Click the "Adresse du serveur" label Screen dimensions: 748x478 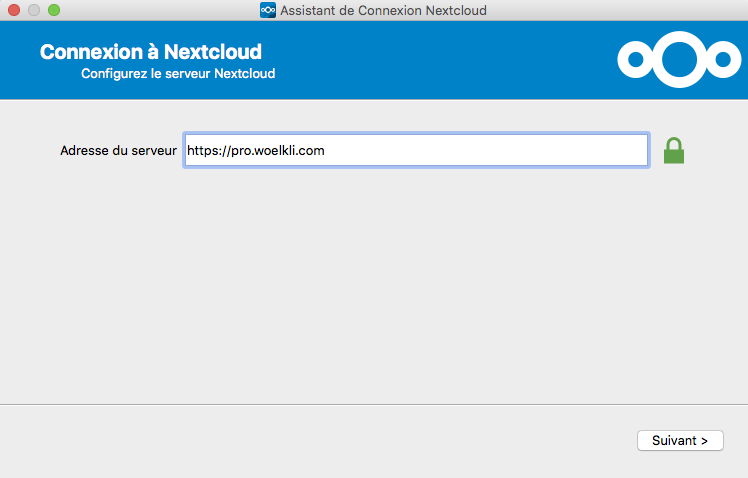click(118, 151)
